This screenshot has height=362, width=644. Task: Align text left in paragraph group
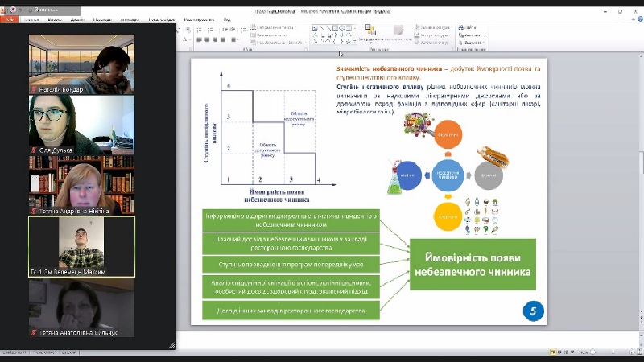point(199,39)
